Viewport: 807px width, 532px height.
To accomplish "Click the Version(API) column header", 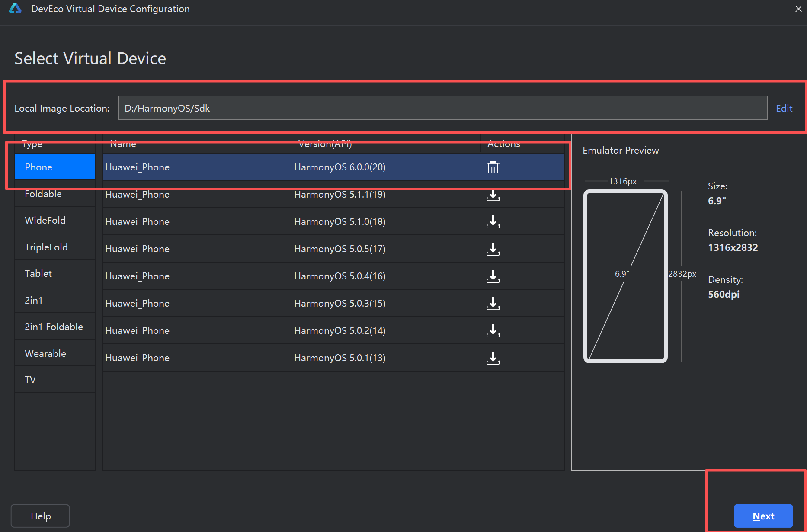I will [325, 144].
